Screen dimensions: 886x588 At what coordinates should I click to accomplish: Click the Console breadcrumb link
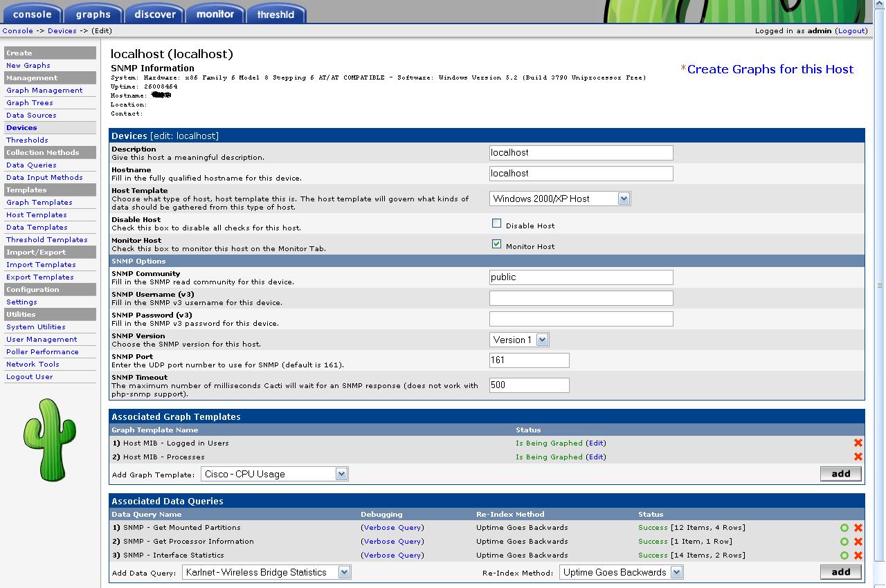[18, 31]
